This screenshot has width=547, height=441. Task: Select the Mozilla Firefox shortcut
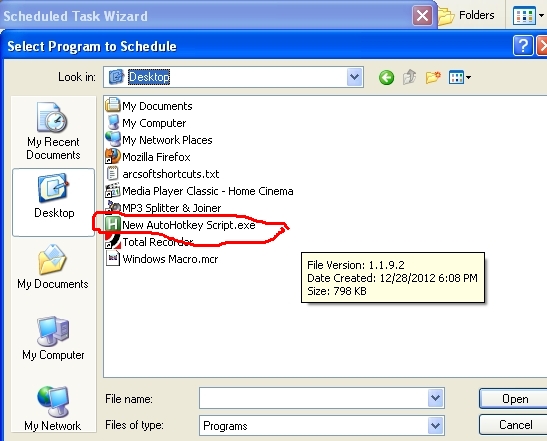[x=148, y=157]
